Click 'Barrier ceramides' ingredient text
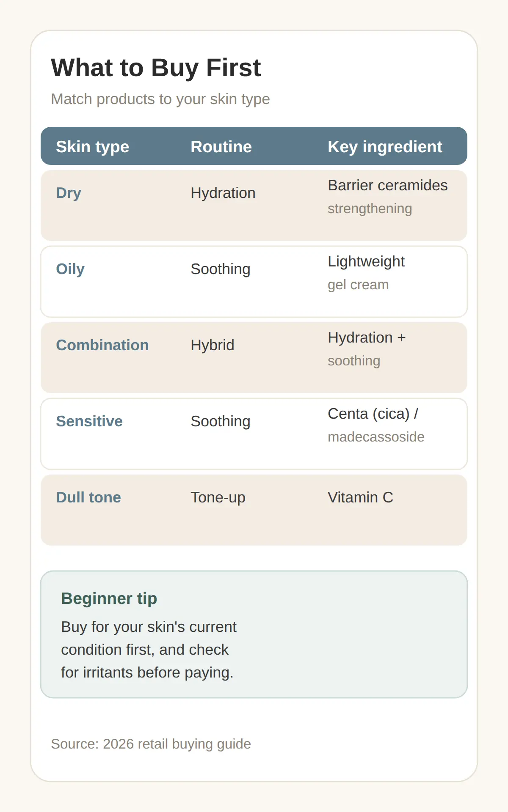508x812 pixels. (x=388, y=185)
